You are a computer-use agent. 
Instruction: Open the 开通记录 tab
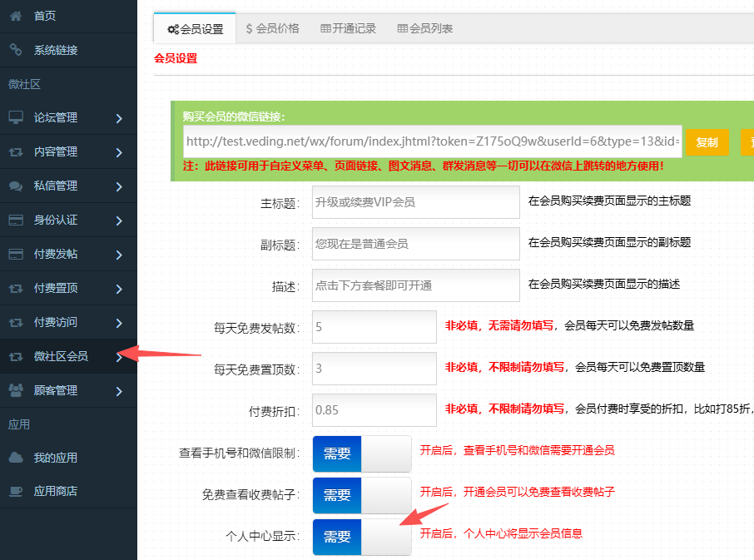pos(348,28)
